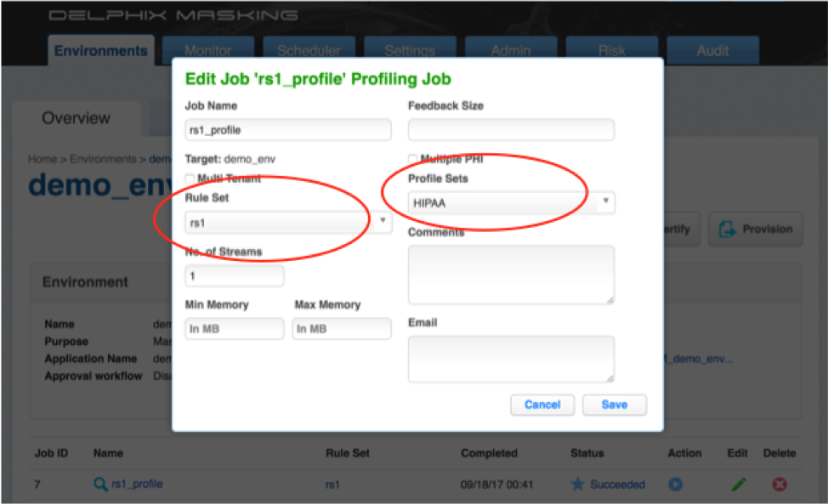Click into the Job Name text field

pos(288,130)
